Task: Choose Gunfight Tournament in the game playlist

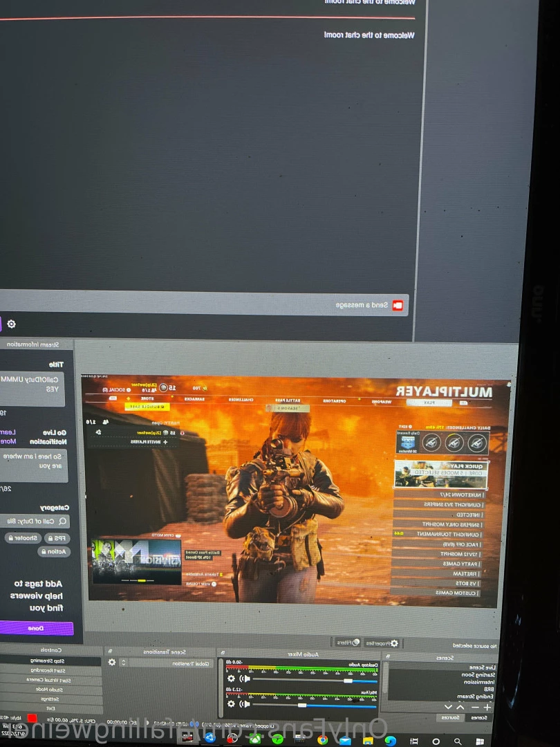Action: coord(438,534)
